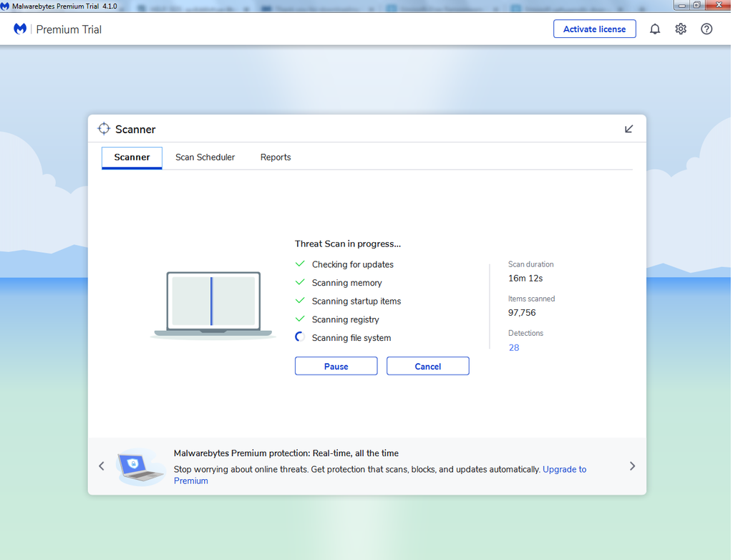Click the 'Threat Scan in progress...' heading
733x560 pixels.
pyautogui.click(x=348, y=243)
